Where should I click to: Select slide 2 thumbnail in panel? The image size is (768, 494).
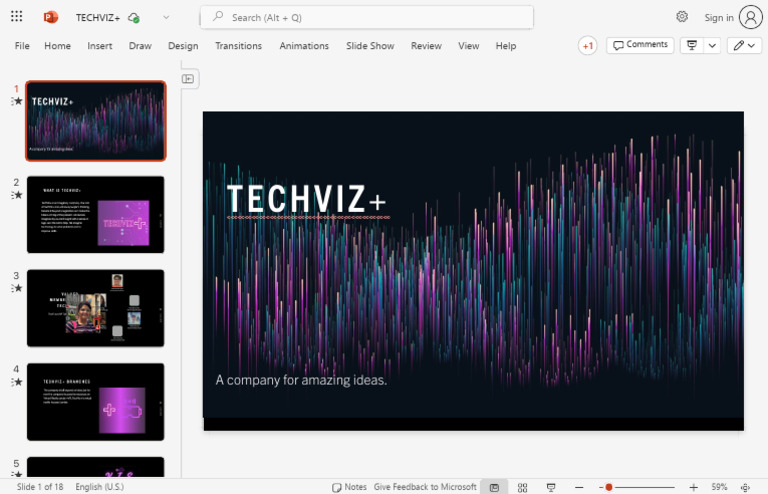click(x=96, y=214)
